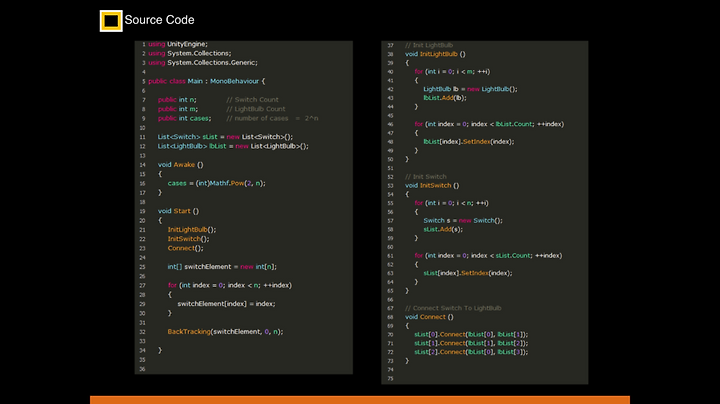Screen dimensions: 720x404
Task: Click the "InitSwitch();" call inside Start
Action: click(188, 239)
